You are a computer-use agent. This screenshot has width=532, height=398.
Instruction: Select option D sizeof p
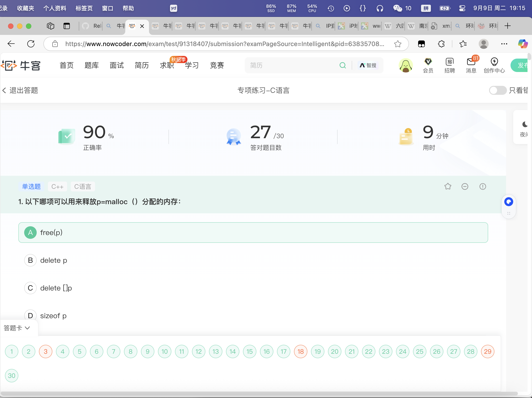coord(253,315)
